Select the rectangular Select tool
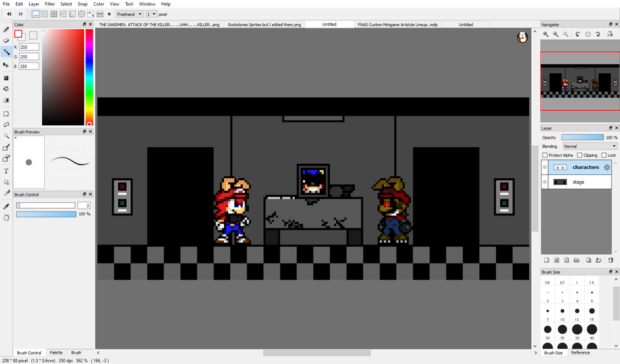 coord(6,114)
